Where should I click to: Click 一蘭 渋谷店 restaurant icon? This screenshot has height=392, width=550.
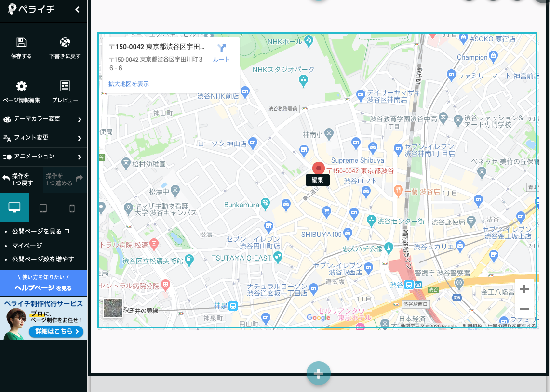[x=398, y=191]
